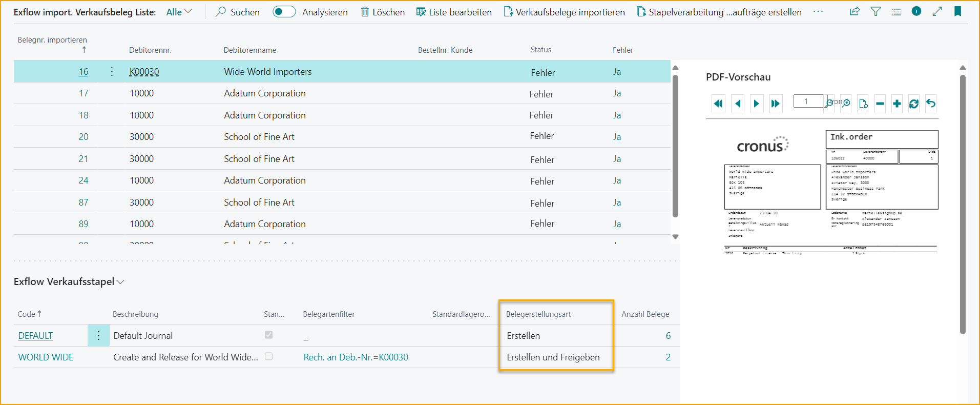Click Verkaufsbelege importieren action

(x=564, y=12)
